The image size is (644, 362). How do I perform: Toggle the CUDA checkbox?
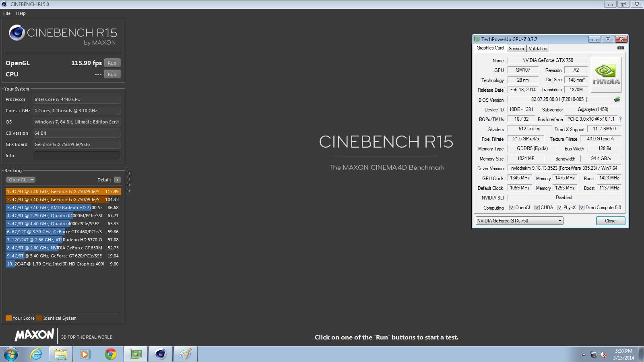pos(537,208)
